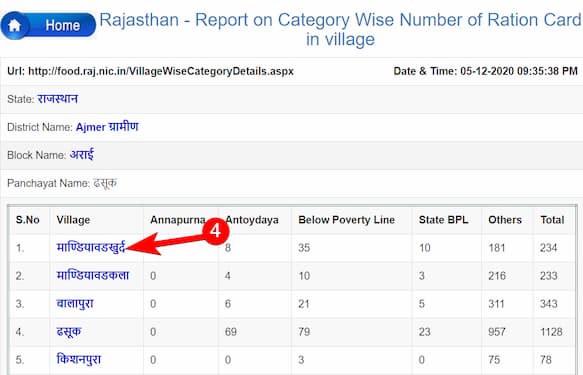Click the Antoydaya column header
This screenshot has height=375, width=583.
click(252, 220)
